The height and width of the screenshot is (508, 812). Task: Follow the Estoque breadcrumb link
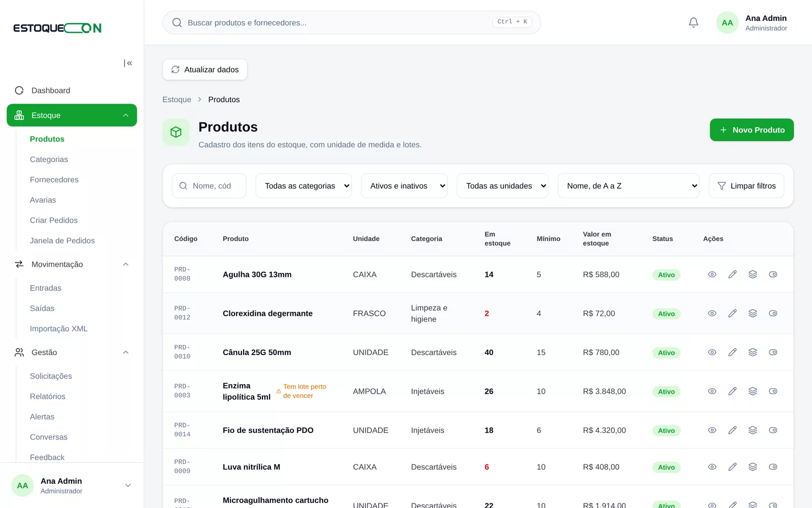pos(177,100)
